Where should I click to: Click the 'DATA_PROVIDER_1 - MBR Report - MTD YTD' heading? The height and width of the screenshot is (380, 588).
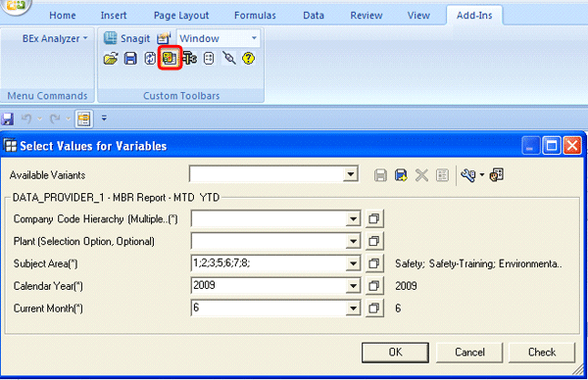click(x=117, y=198)
